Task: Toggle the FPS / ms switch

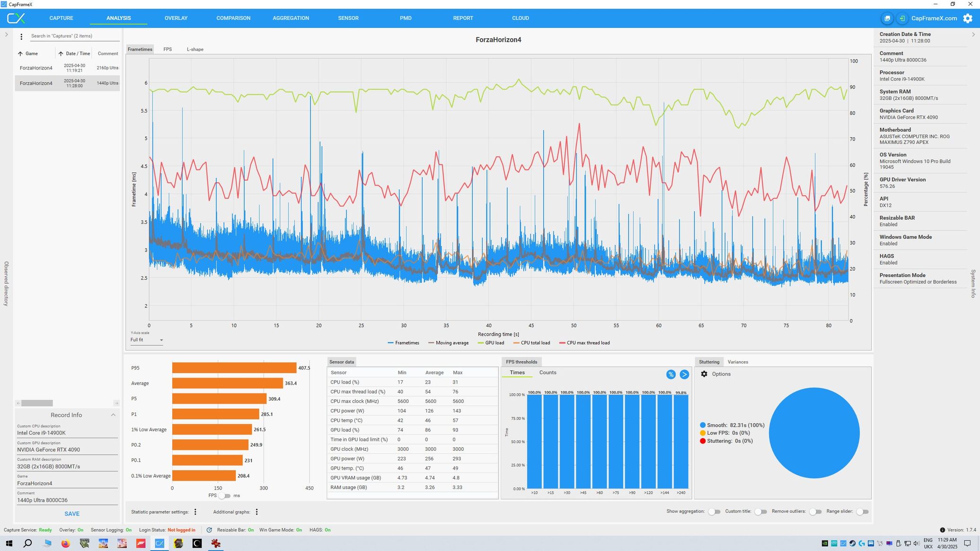Action: point(224,496)
